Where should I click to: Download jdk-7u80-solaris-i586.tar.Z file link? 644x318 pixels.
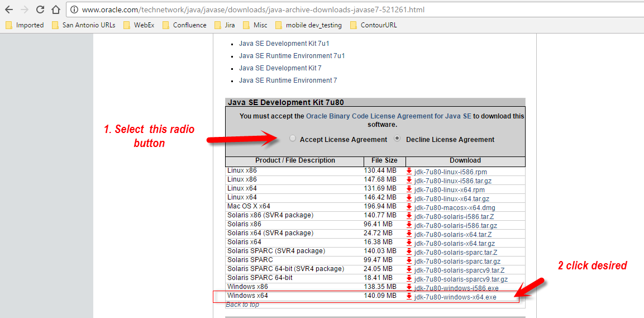[455, 216]
